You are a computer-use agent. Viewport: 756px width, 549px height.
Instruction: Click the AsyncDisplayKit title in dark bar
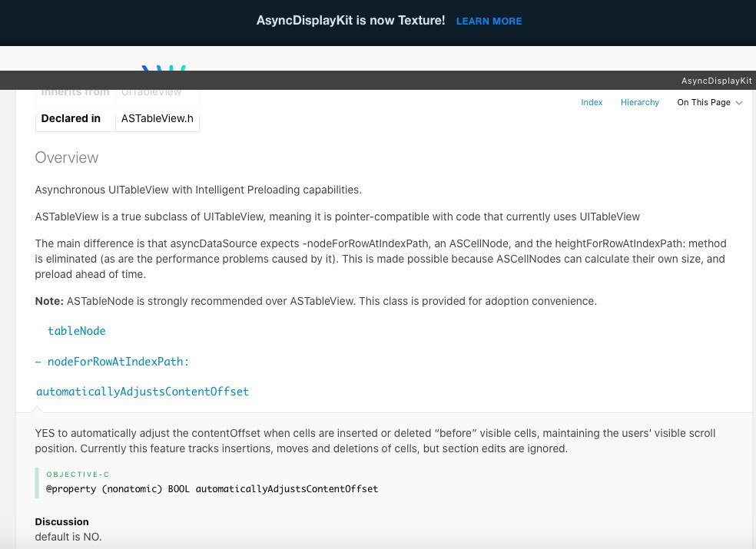click(717, 81)
